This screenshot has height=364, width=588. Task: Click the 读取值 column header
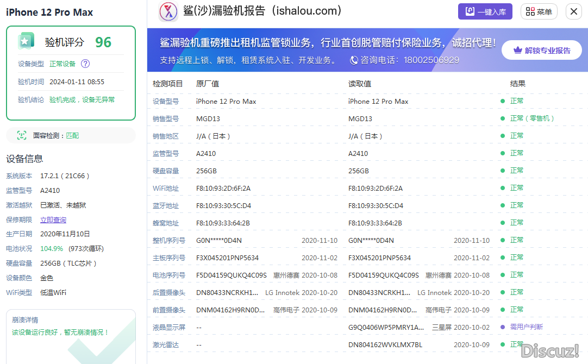360,84
